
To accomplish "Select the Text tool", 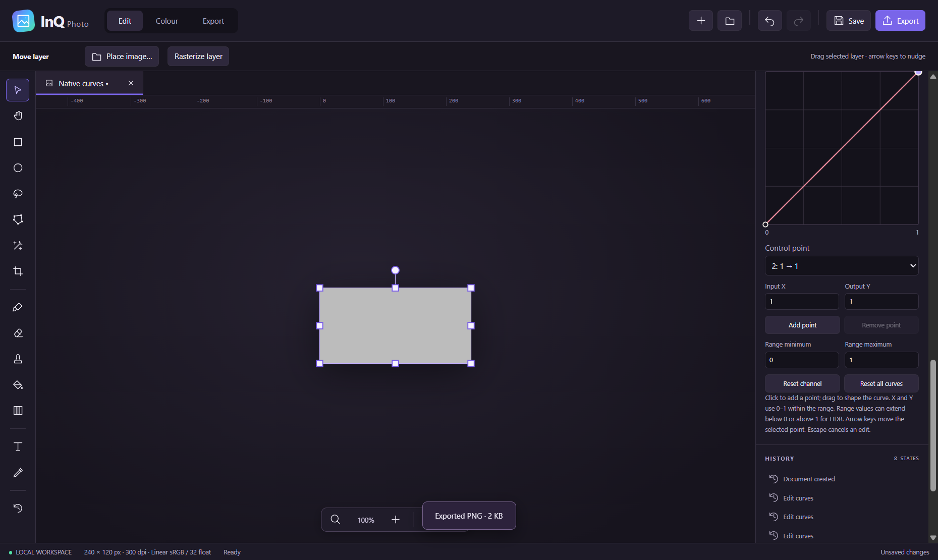I will coord(18,446).
